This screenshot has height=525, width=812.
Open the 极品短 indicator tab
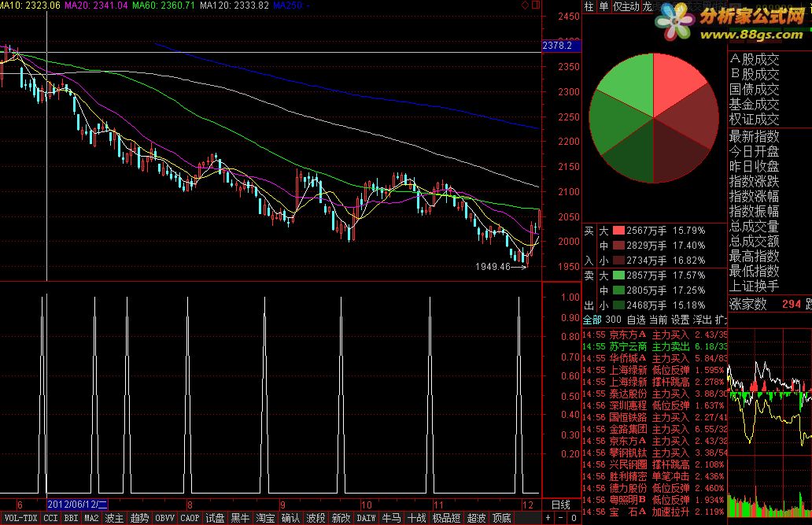pos(446,518)
